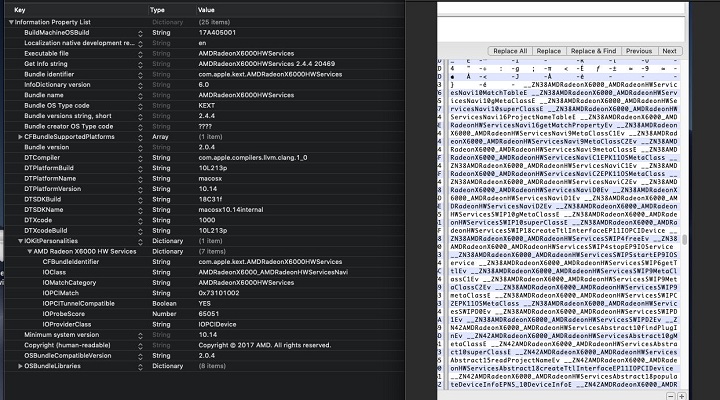Click Boolean type of IOPCITunnelCompatible
720x400 pixels.
(164, 304)
